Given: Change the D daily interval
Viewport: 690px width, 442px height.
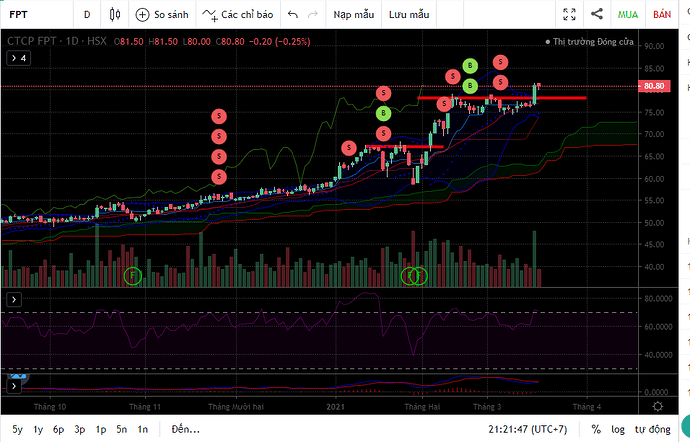Looking at the screenshot, I should [x=87, y=15].
